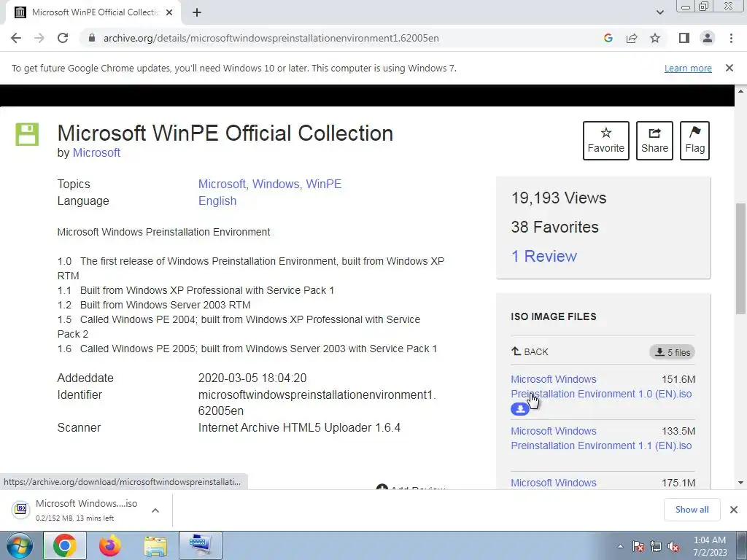
Task: Favorite this archive item
Action: click(606, 141)
